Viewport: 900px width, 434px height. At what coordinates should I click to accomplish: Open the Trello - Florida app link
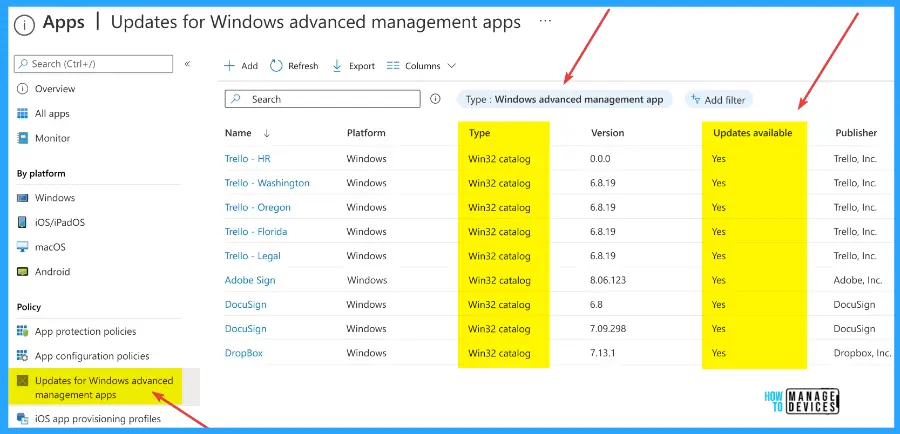pyautogui.click(x=256, y=231)
